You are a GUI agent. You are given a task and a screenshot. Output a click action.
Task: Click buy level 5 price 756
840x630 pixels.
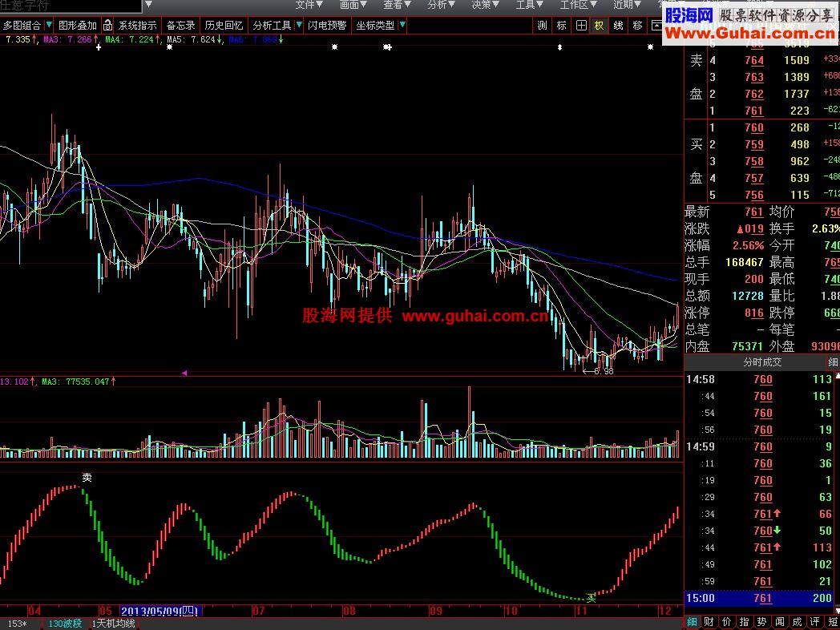754,196
